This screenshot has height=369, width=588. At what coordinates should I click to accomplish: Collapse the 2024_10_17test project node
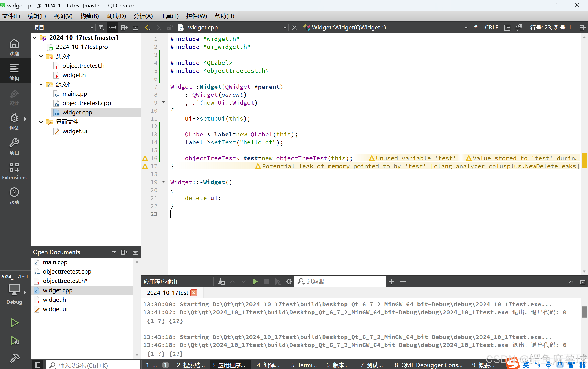[x=35, y=38]
